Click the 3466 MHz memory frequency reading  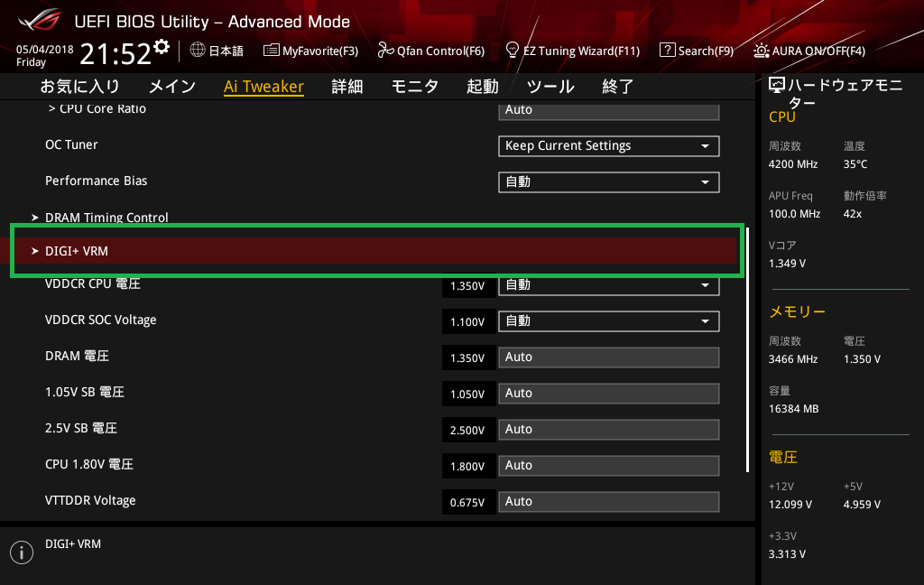[x=793, y=359]
